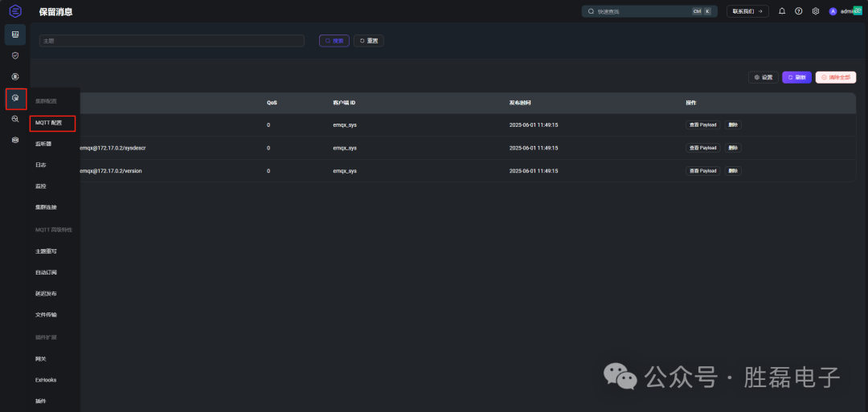Select 主题重写 in the flyout menu
The height and width of the screenshot is (412, 868).
pyautogui.click(x=46, y=251)
